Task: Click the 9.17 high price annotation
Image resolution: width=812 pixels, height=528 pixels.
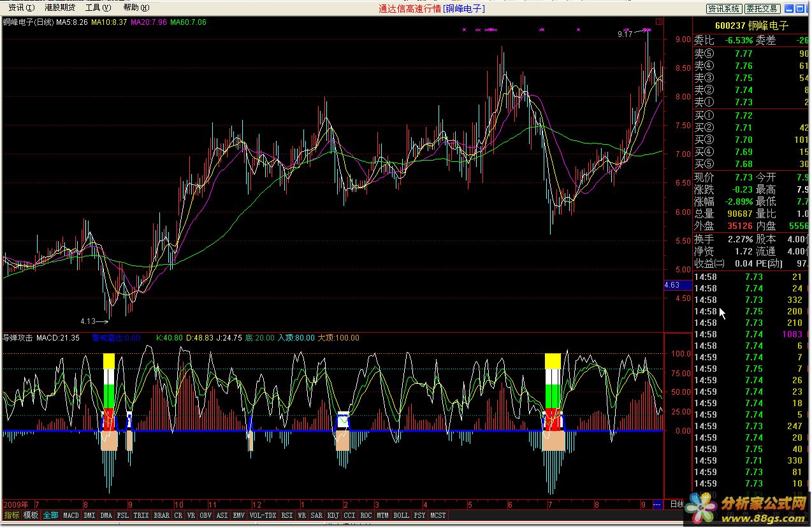Action: 625,34
